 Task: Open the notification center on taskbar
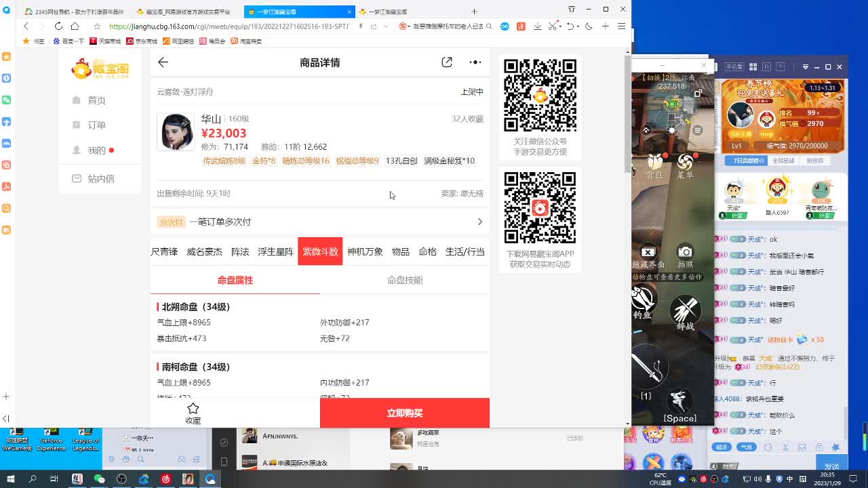point(853,479)
